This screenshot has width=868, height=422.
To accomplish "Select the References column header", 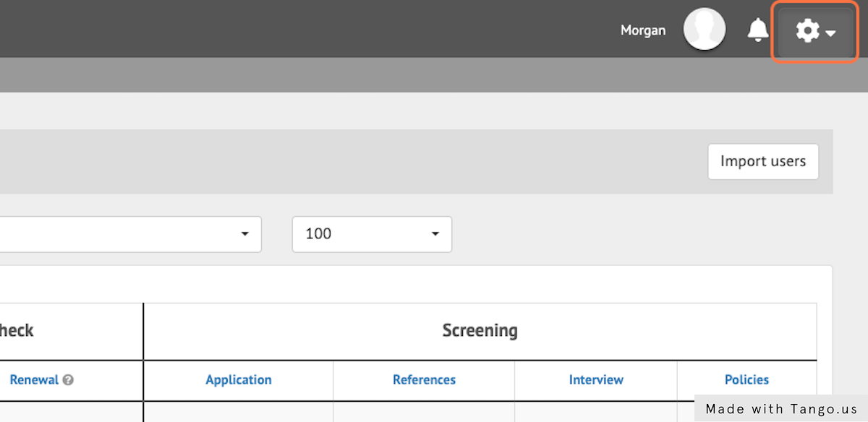I will point(424,379).
